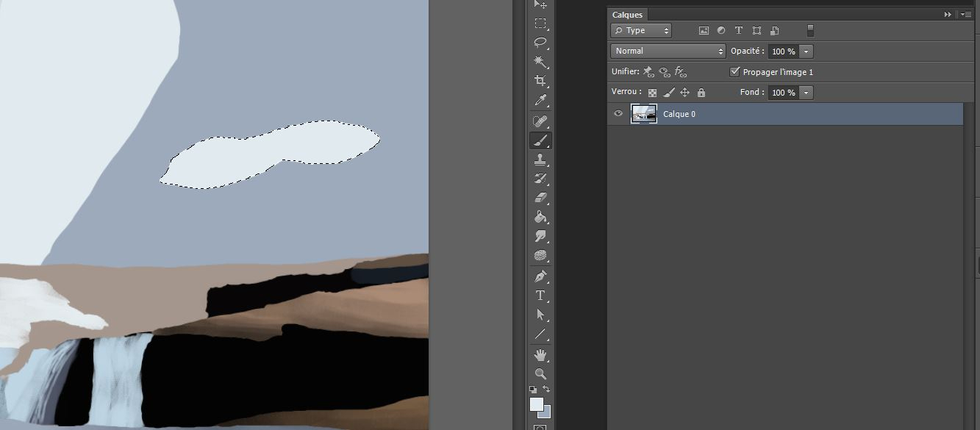
Task: Switch to the Calques tab
Action: pyautogui.click(x=627, y=15)
